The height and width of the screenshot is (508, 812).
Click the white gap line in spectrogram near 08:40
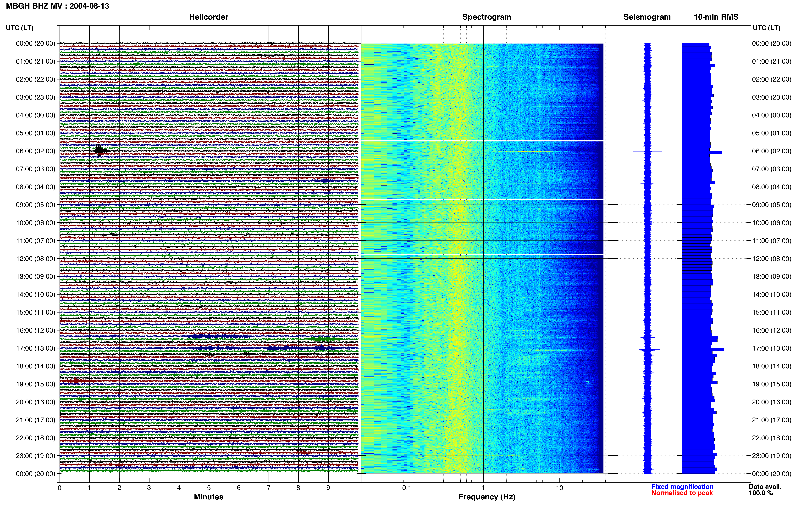pyautogui.click(x=482, y=199)
